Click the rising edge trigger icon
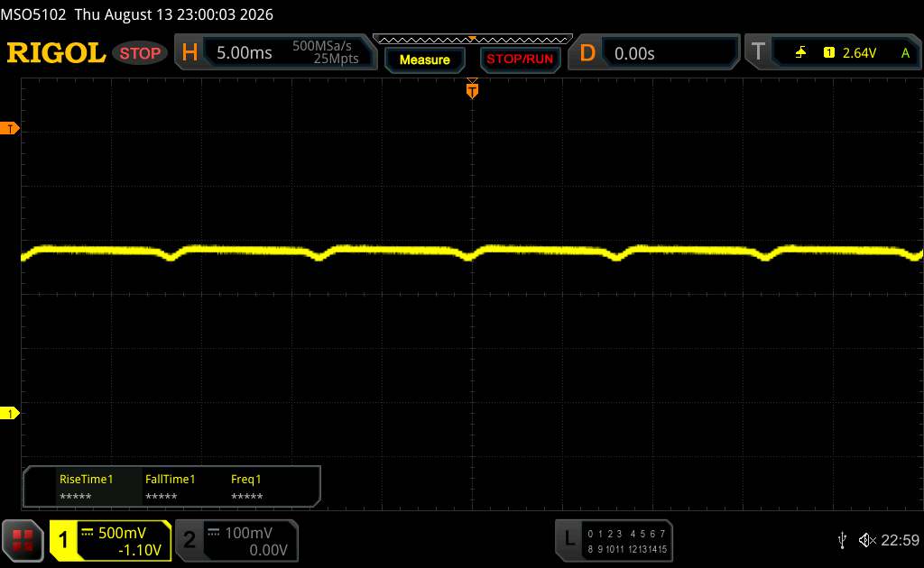Viewport: 924px width, 568px height. (800, 53)
